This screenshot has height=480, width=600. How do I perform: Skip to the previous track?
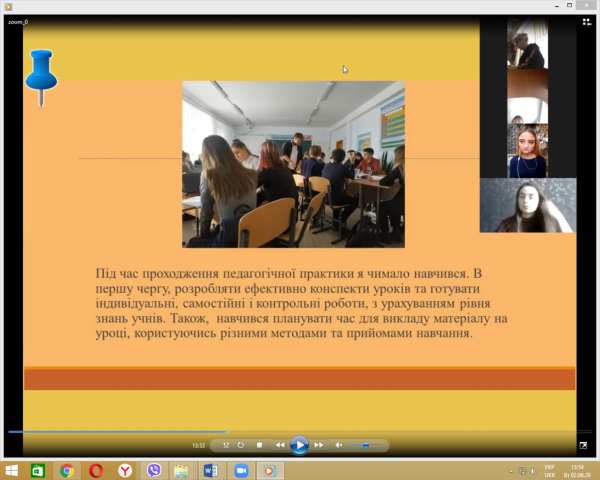click(x=280, y=445)
